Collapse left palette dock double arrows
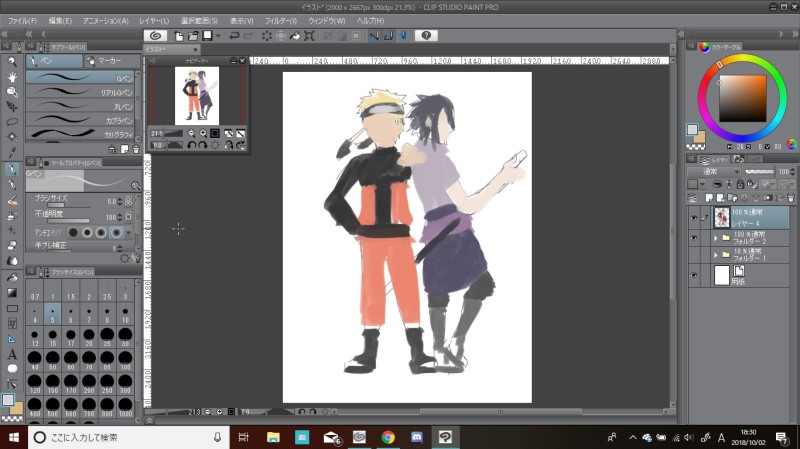The image size is (800, 449). coord(5,34)
